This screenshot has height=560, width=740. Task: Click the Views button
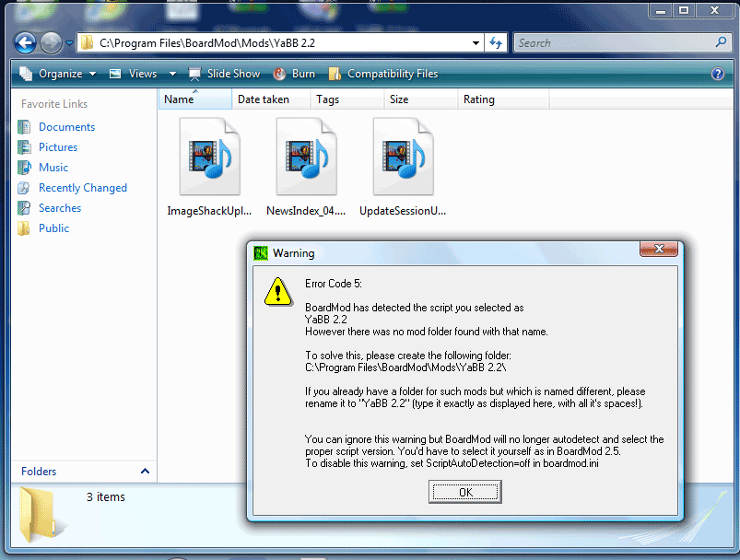pos(133,74)
